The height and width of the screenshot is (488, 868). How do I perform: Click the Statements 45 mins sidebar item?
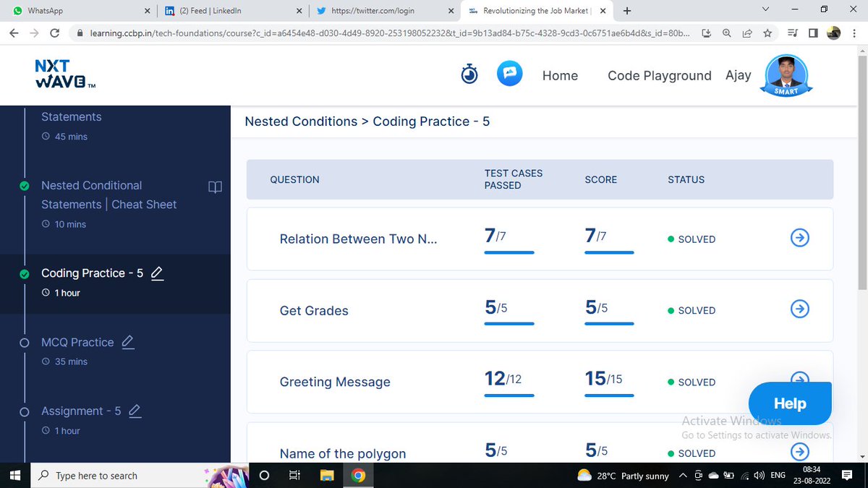[x=71, y=125]
